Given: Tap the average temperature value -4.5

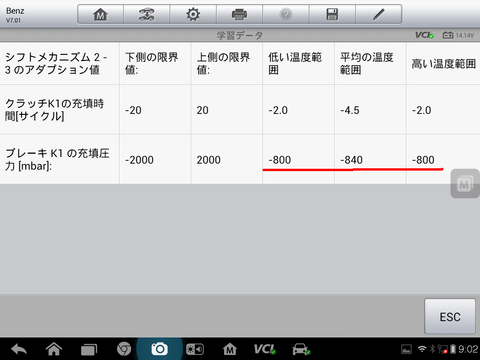Looking at the screenshot, I should tap(350, 110).
